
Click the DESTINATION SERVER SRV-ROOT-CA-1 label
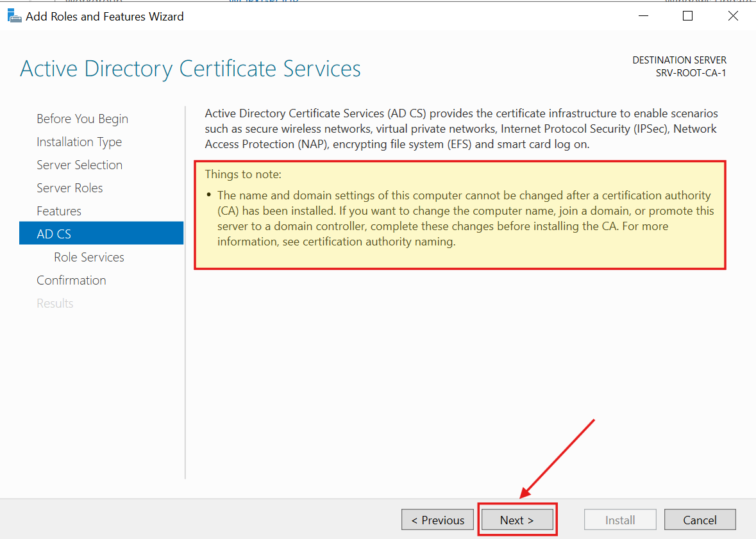tap(679, 66)
